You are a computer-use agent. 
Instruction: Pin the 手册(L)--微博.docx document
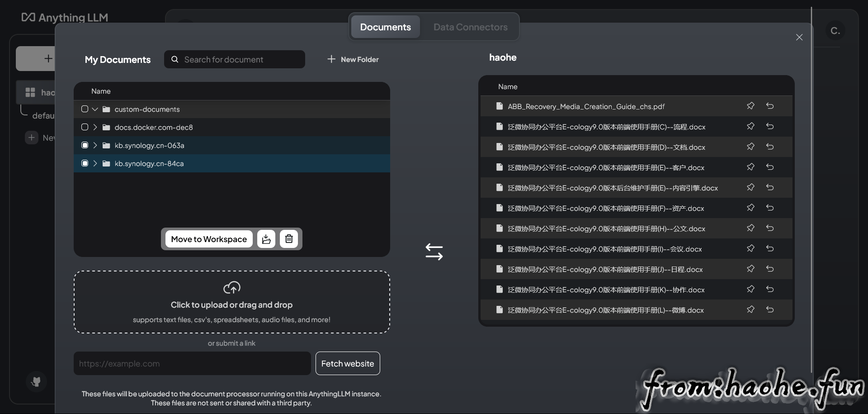coord(750,309)
